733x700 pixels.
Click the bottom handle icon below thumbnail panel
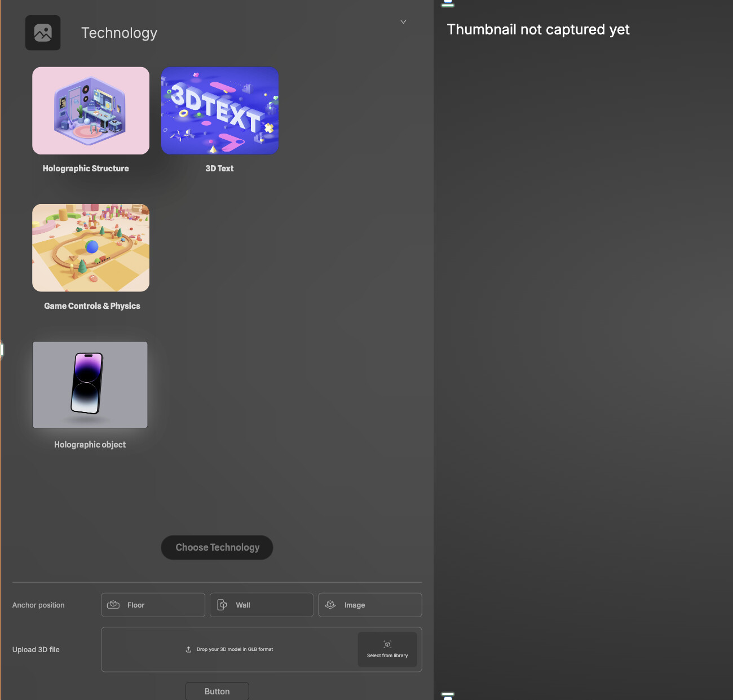point(448,696)
